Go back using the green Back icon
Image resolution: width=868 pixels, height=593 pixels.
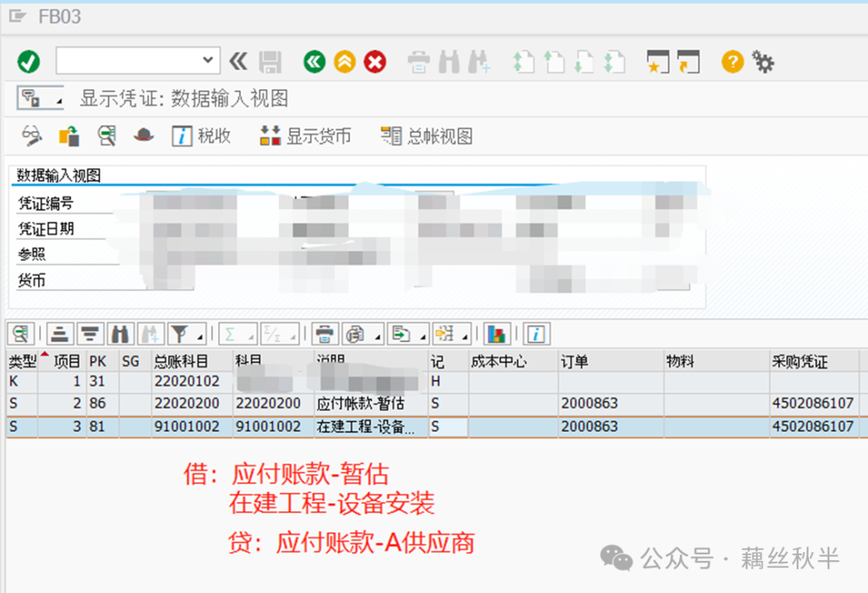pos(314,61)
